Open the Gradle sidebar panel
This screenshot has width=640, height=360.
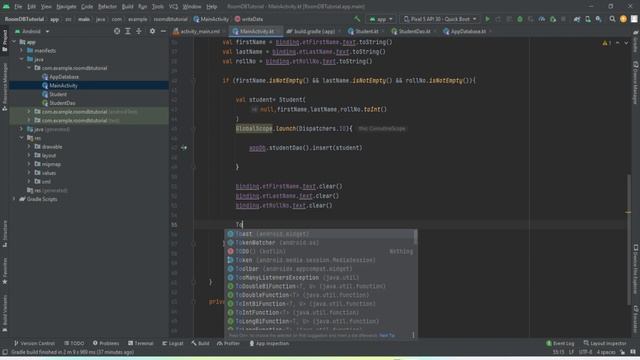point(636,42)
